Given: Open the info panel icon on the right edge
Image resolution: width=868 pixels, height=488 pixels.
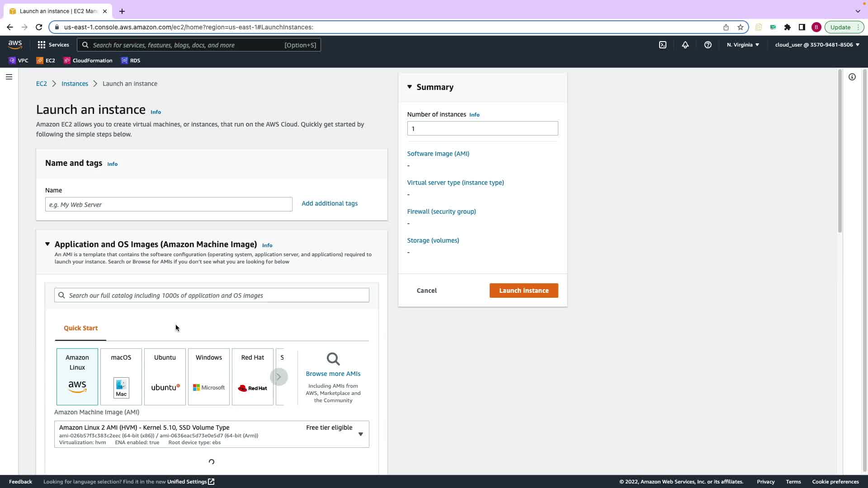Looking at the screenshot, I should pos(852,77).
